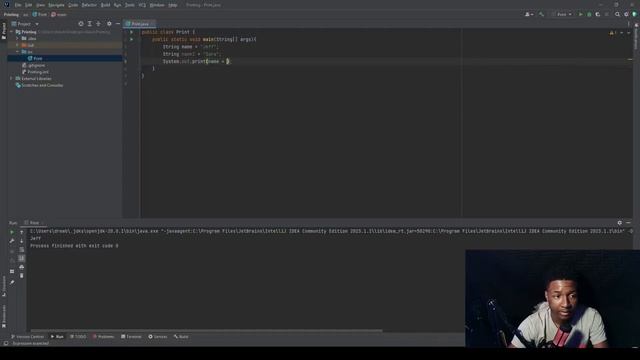Toggle scroll to end in Run console
This screenshot has width=640, height=360.
click(22, 258)
